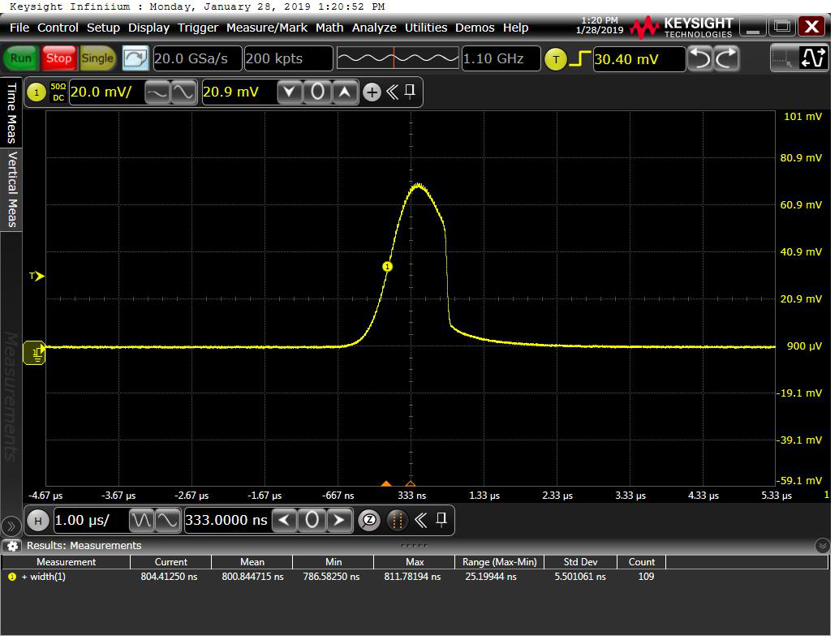This screenshot has width=839, height=644.
Task: Expand the left sidebar with double arrow
Action: tap(11, 526)
